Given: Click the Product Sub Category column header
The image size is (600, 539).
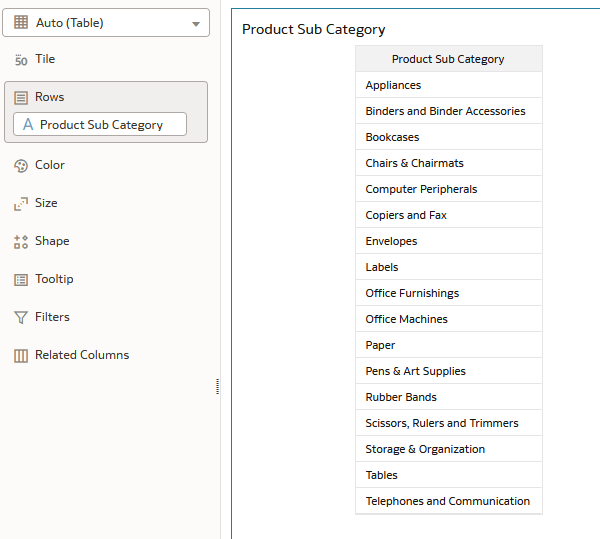Looking at the screenshot, I should (449, 59).
